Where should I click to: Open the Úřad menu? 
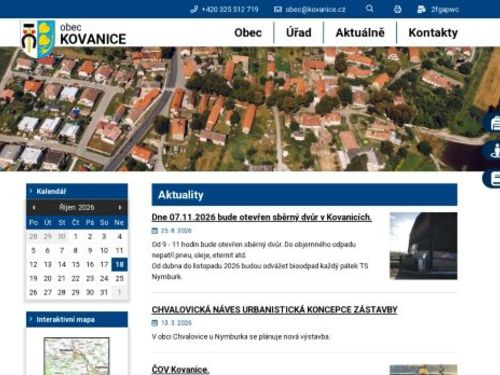coord(299,33)
